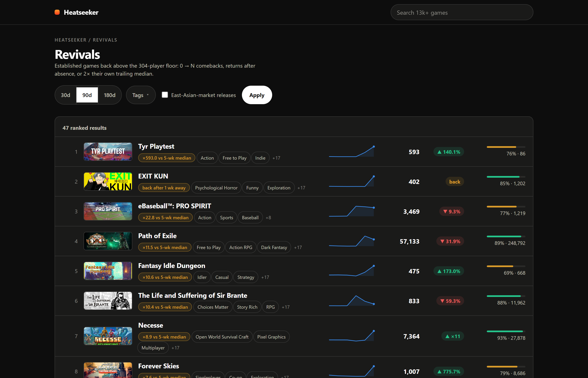Click the ×11.5 vs 5-wk median badge
The image size is (588, 378).
tap(165, 247)
